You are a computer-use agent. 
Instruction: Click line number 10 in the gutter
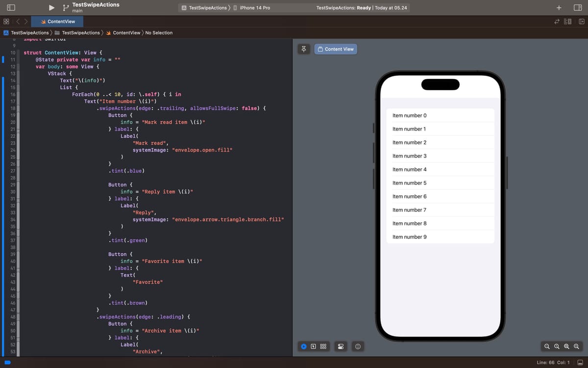click(13, 53)
